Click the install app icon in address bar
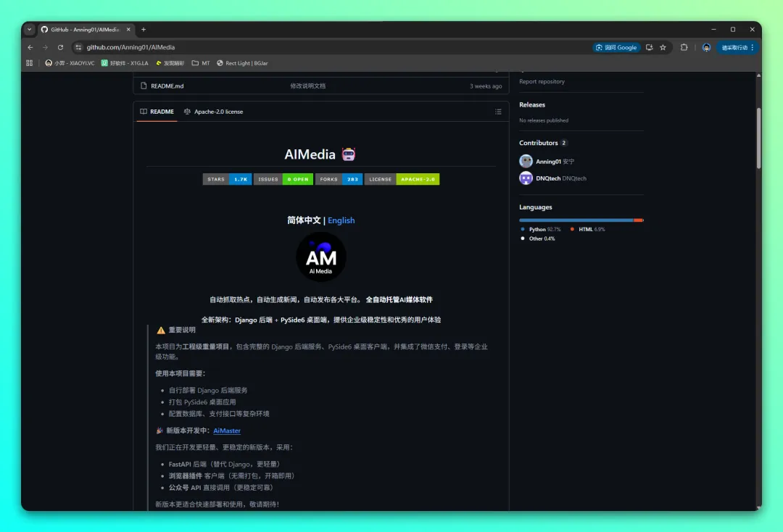 click(x=649, y=47)
